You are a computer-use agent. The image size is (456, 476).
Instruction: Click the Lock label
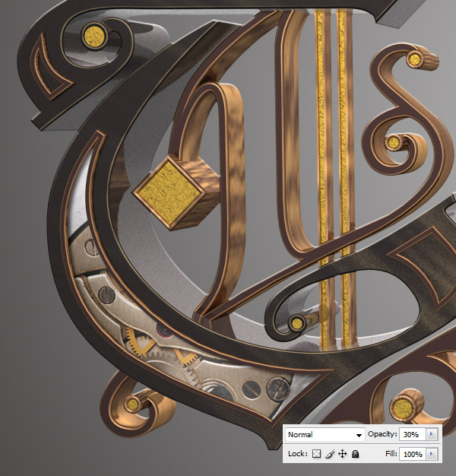298,454
